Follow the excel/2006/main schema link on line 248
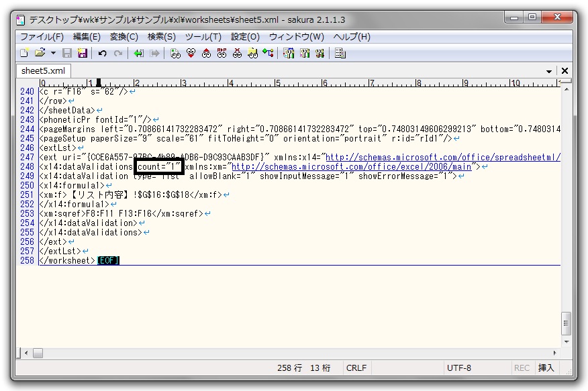The image size is (588, 391). [x=352, y=167]
